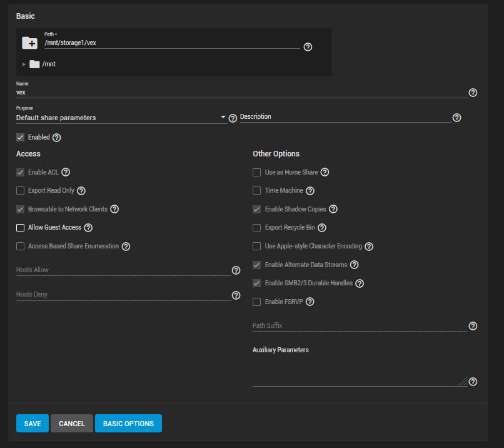Open help for the Path field

pyautogui.click(x=308, y=47)
